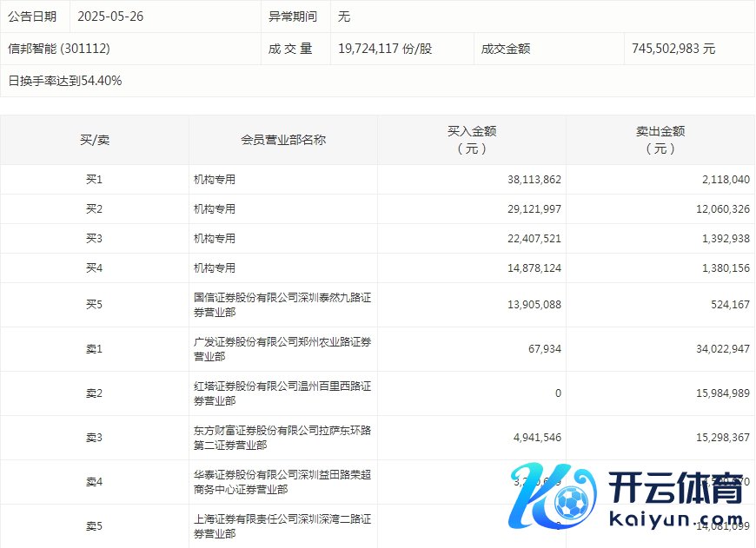Click the 买/卖 column header
Viewport: 756px width, 548px height.
coord(95,140)
